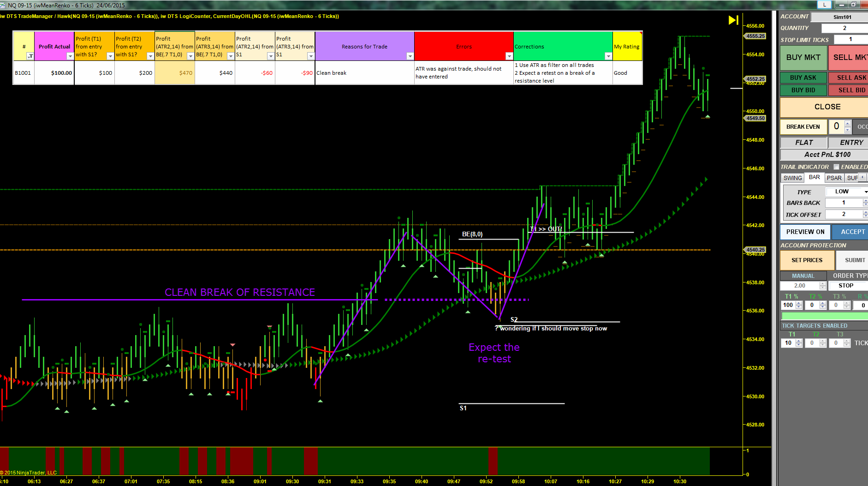This screenshot has width=868, height=486.
Task: Open Profit (ATR3,14) from BE filter dropdown
Action: (231, 56)
